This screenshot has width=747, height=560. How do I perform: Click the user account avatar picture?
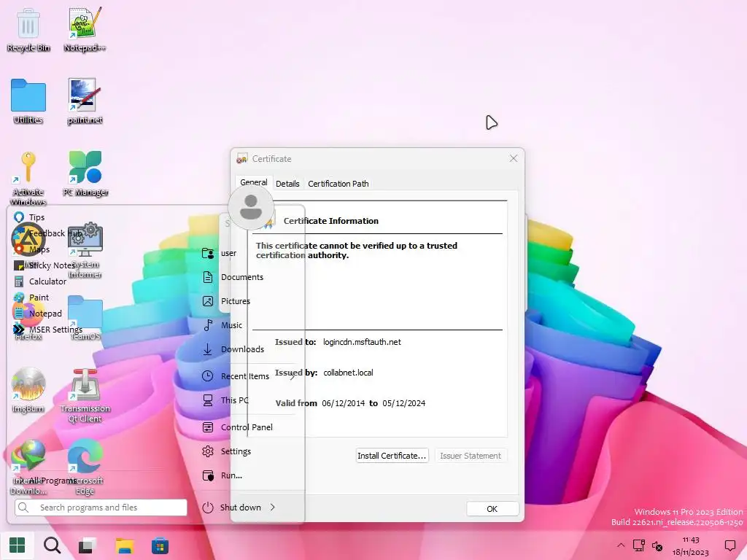[251, 207]
